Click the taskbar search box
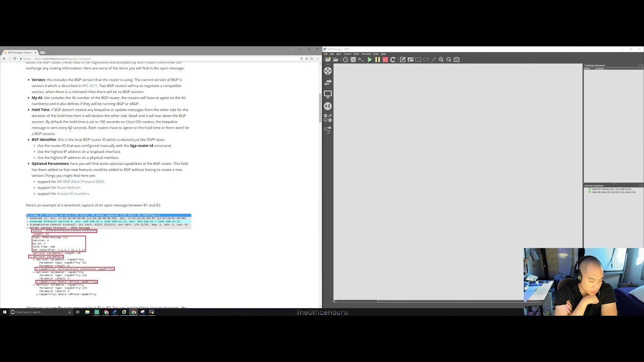644x362 pixels. point(40,312)
